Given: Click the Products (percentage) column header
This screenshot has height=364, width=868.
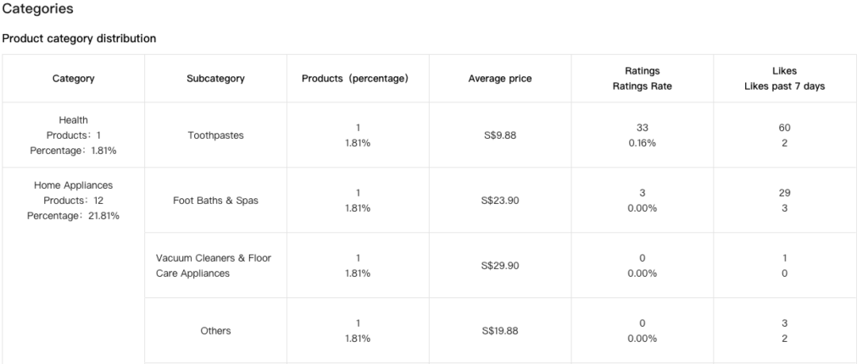Looking at the screenshot, I should (355, 79).
